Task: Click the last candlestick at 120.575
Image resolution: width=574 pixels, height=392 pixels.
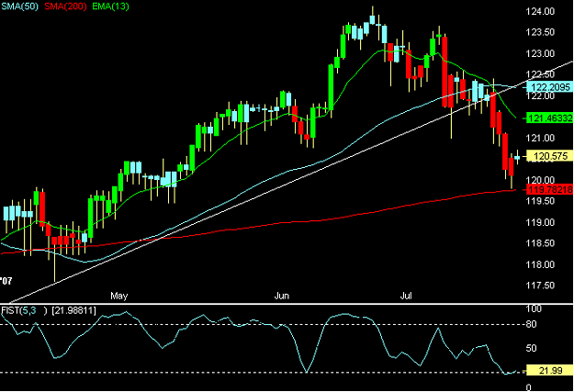Action: tap(517, 157)
